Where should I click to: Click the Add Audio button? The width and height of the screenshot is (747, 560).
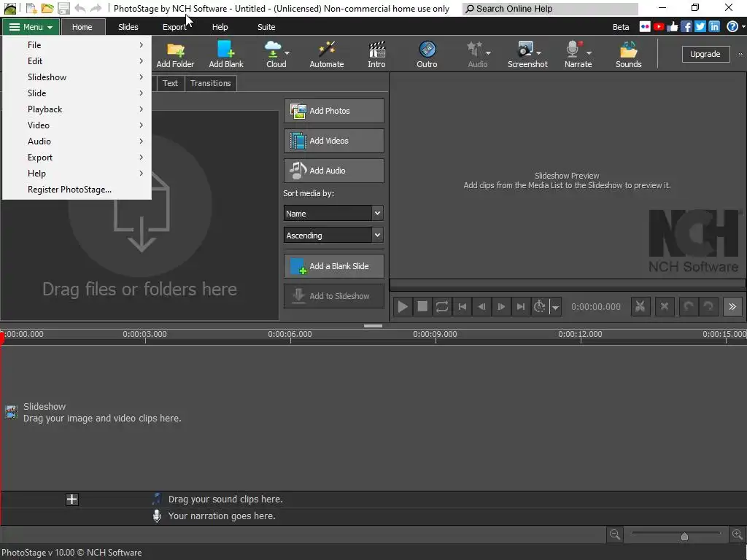click(x=333, y=171)
